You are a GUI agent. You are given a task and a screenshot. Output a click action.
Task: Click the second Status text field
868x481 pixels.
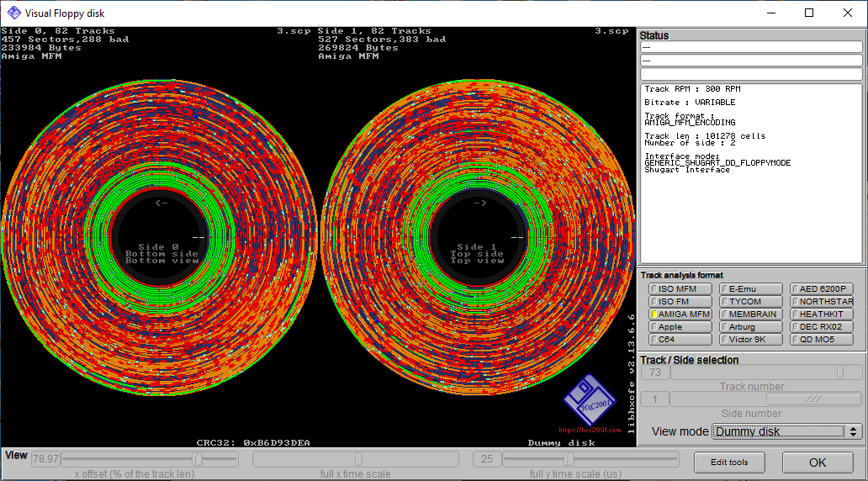pos(751,61)
